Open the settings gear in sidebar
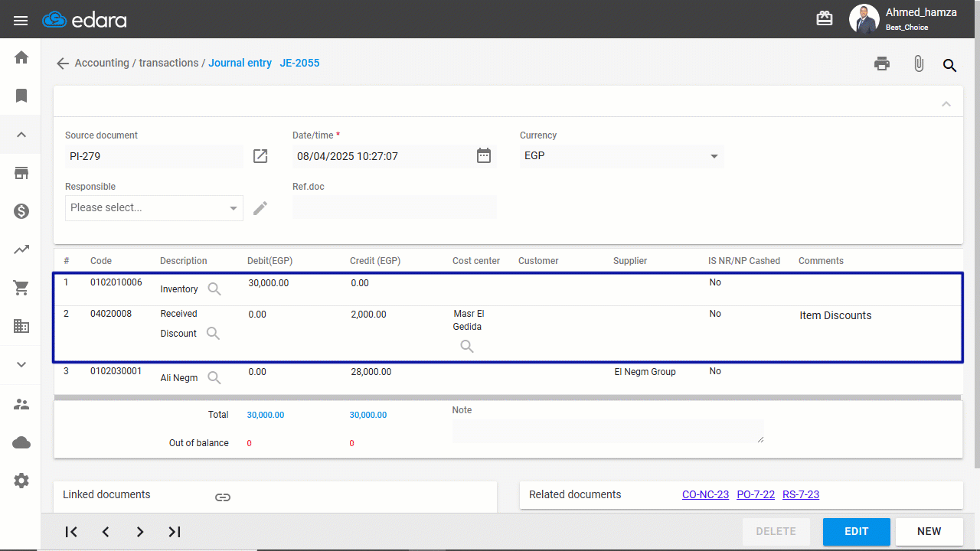This screenshot has height=551, width=980. (x=21, y=481)
